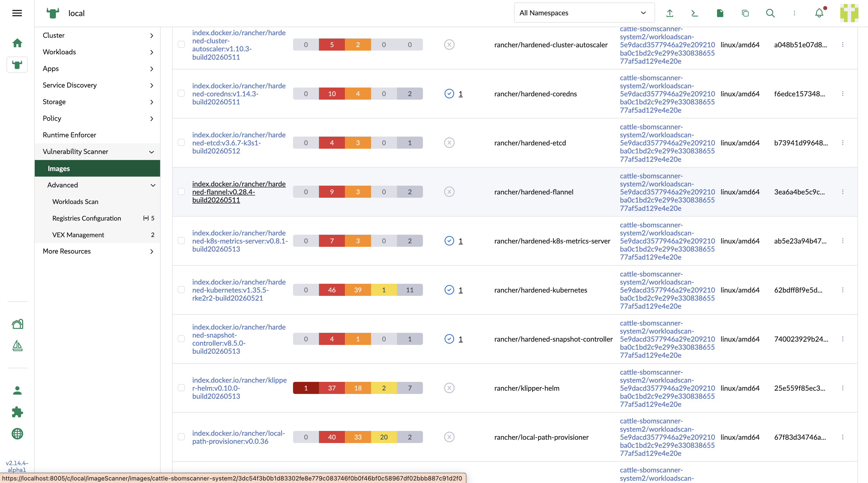This screenshot has height=483, width=868.
Task: Open Cluster Management barn icon
Action: click(17, 324)
